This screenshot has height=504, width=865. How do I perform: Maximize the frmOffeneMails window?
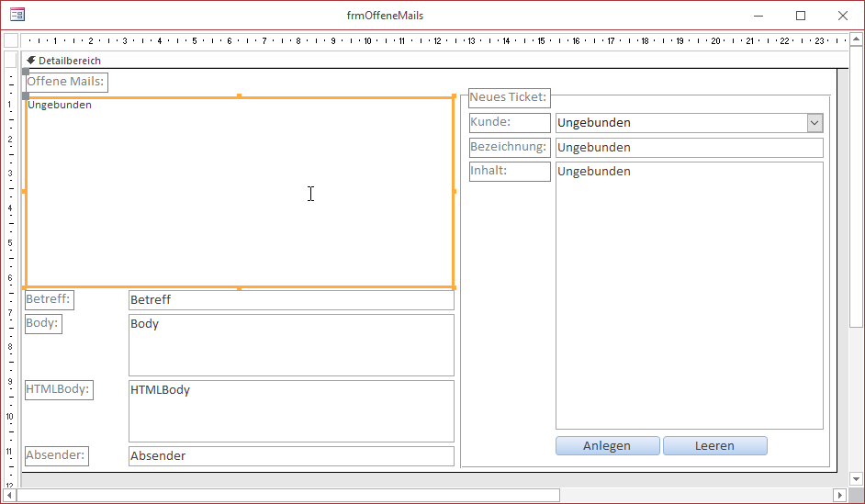click(x=801, y=16)
